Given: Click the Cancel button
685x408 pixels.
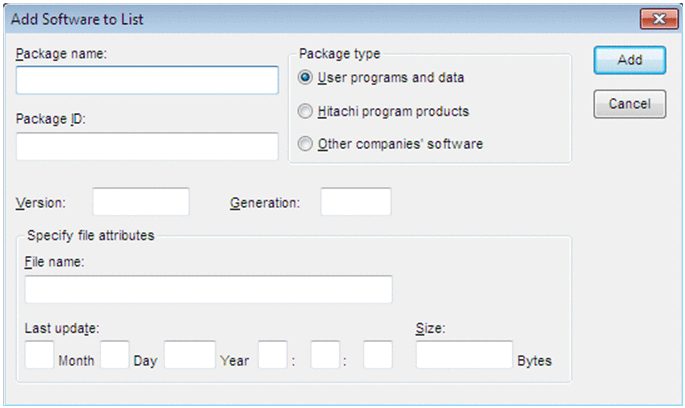Looking at the screenshot, I should click(x=629, y=103).
